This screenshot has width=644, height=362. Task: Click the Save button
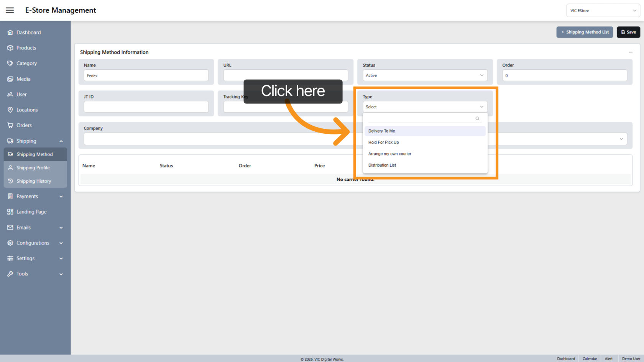628,32
